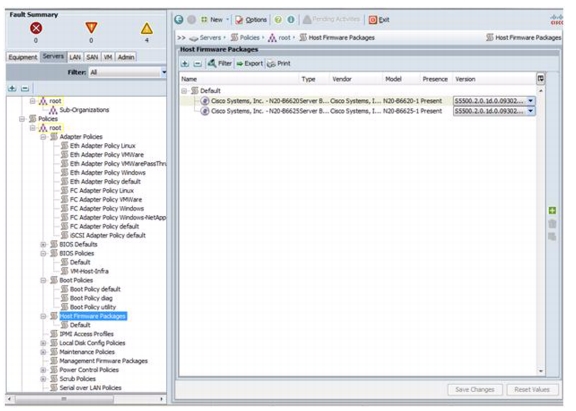The height and width of the screenshot is (411, 576).
Task: Switch to the Servers tab
Action: point(53,56)
